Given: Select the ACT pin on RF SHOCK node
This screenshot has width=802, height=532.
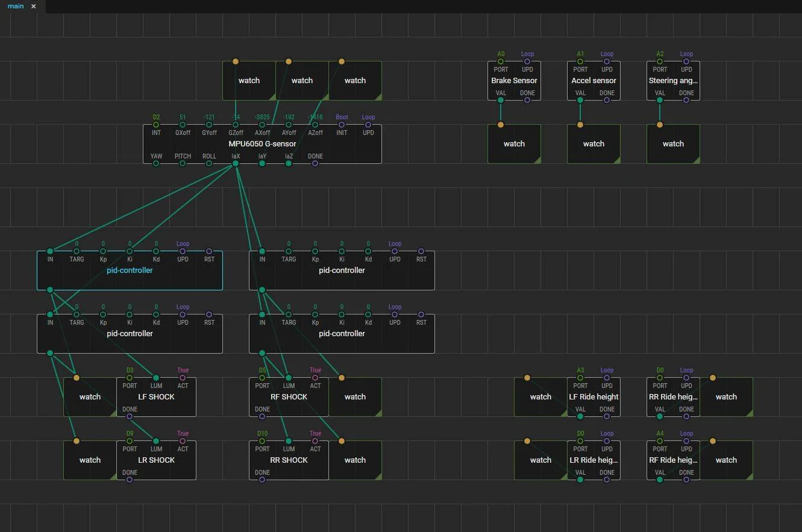Looking at the screenshot, I should (x=315, y=378).
